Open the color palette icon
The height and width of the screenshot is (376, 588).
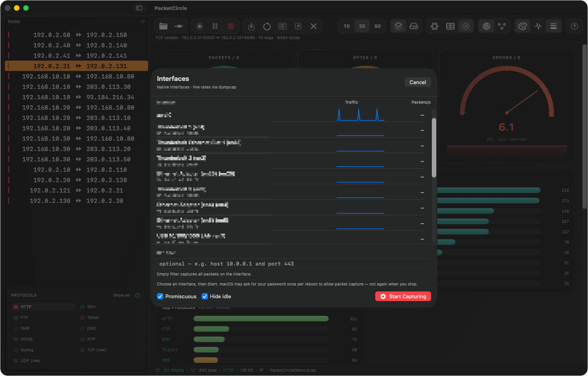[x=523, y=26]
